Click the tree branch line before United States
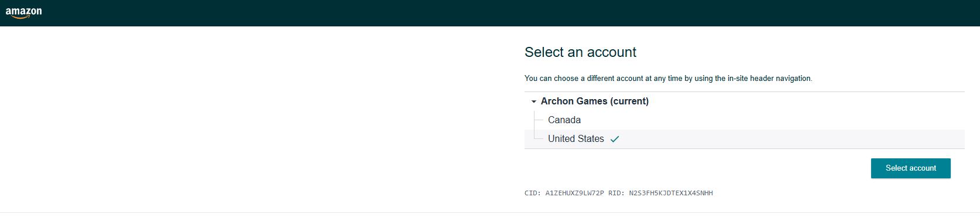 (539, 138)
